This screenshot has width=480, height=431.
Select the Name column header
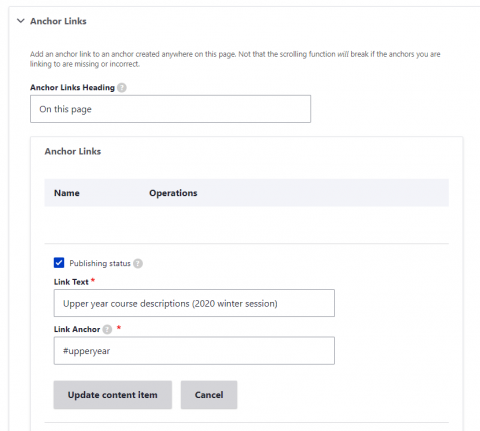click(x=67, y=193)
